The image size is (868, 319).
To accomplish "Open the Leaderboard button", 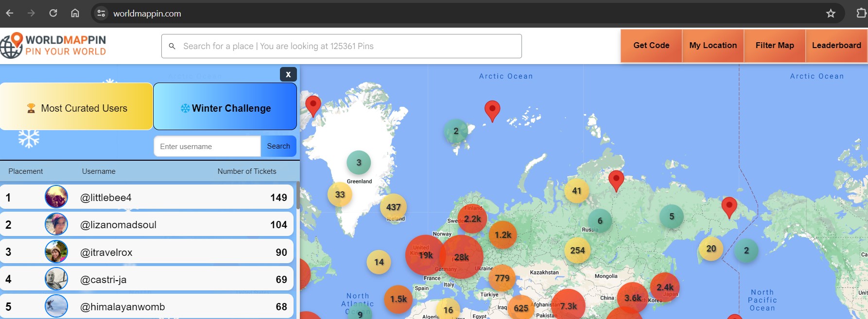I will click(x=836, y=45).
